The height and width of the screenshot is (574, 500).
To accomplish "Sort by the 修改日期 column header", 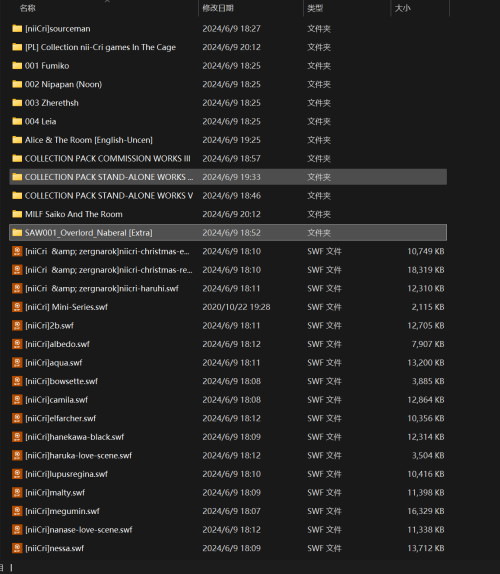I will pyautogui.click(x=218, y=8).
